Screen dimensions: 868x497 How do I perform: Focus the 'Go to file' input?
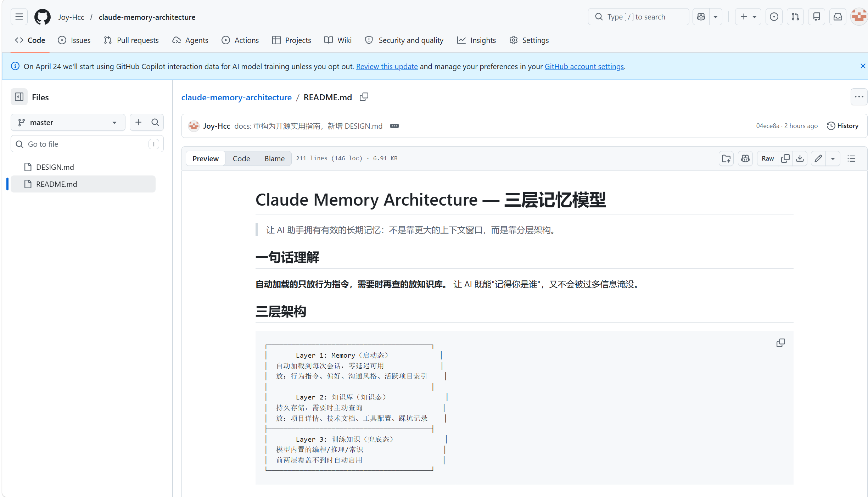(87, 144)
